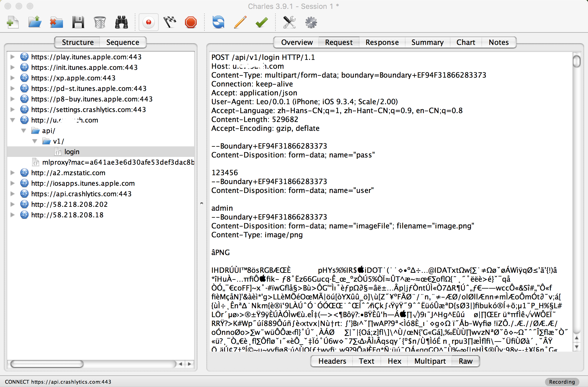The image size is (588, 387).
Task: Click the request pane vertical scrollbar thumb
Action: pyautogui.click(x=577, y=61)
